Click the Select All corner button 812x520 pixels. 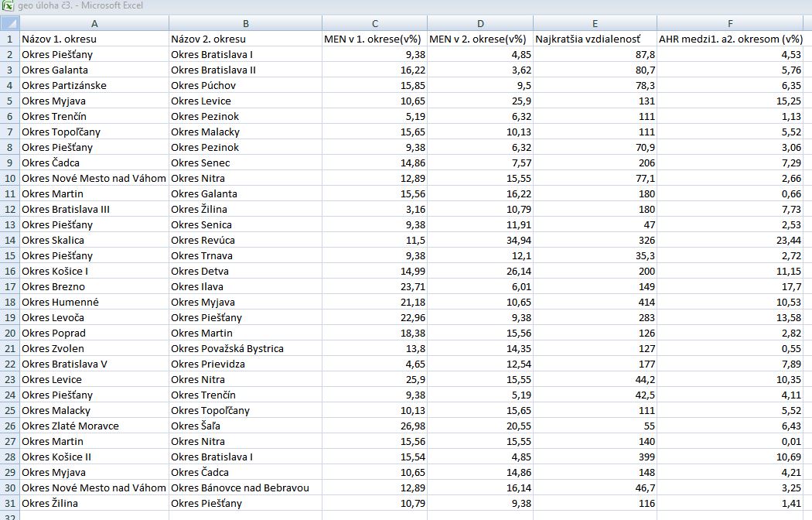click(x=10, y=23)
